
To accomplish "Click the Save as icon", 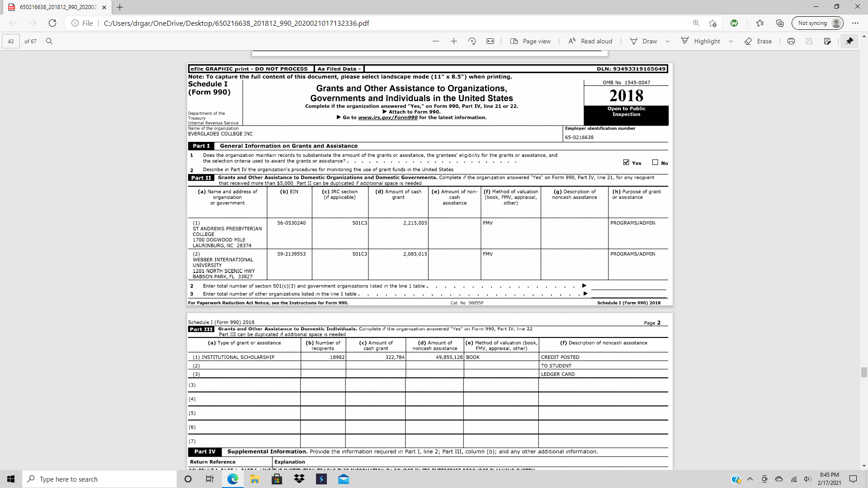I will click(x=827, y=41).
